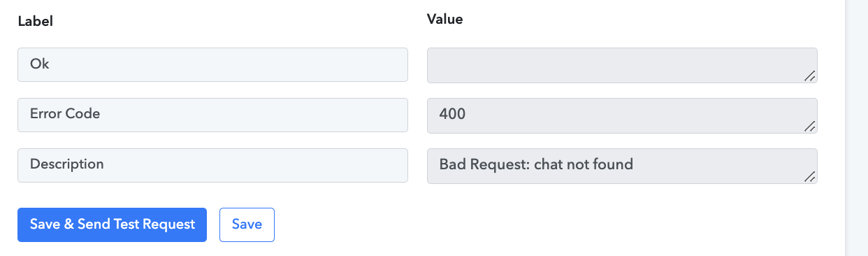The height and width of the screenshot is (256, 868).
Task: Click the Value column heading
Action: coord(445,20)
